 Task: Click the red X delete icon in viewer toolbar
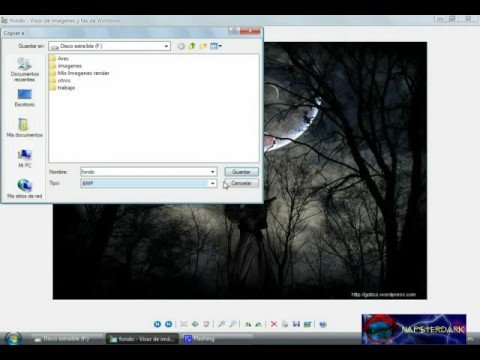pyautogui.click(x=274, y=324)
